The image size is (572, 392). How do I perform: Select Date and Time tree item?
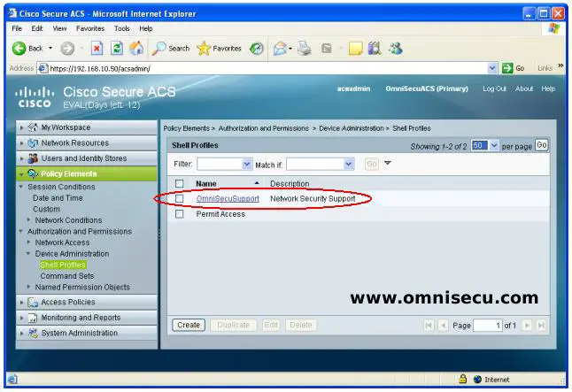click(58, 198)
